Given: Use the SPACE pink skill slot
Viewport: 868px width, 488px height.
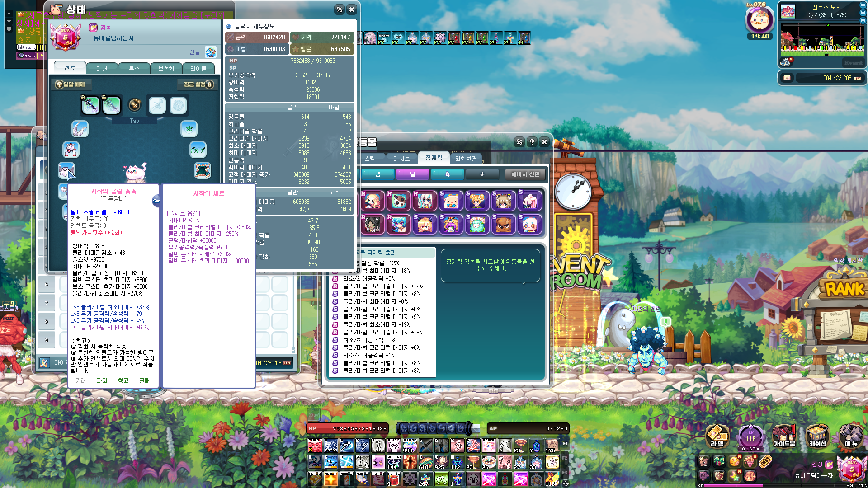Looking at the screenshot, I should [489, 446].
